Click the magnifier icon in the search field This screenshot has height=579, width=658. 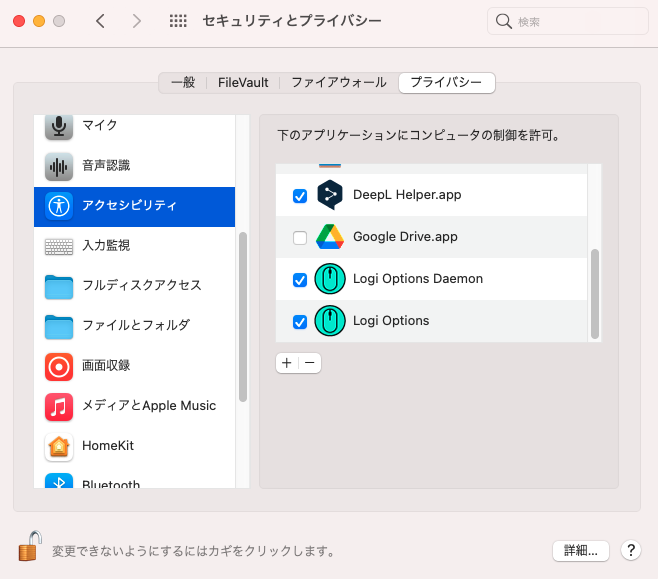504,21
